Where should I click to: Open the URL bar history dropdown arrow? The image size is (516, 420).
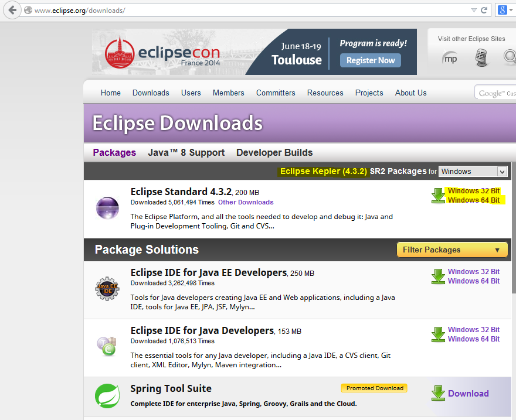[x=474, y=10]
